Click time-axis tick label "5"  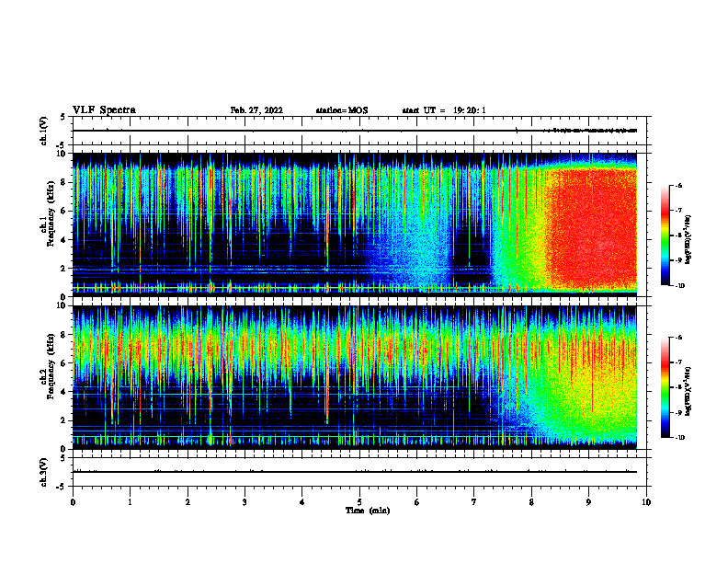pos(359,502)
